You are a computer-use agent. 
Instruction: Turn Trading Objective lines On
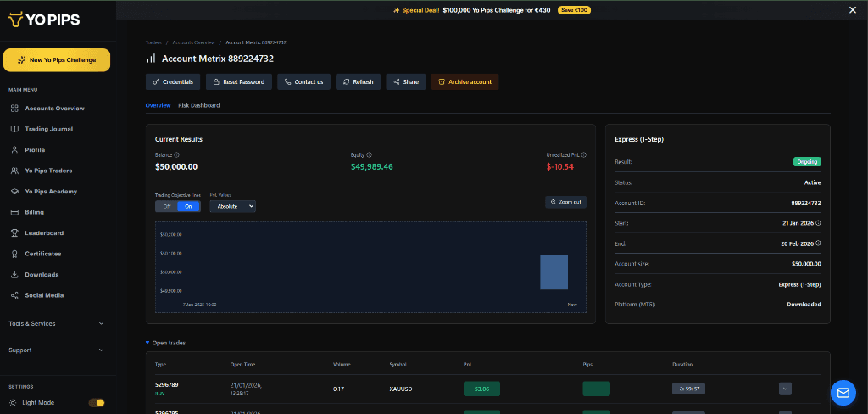pos(188,206)
